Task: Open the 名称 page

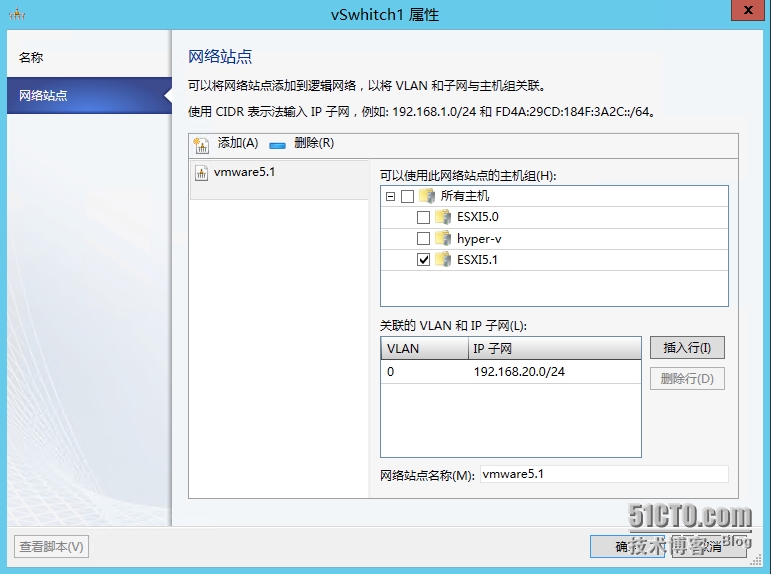Action: click(89, 58)
